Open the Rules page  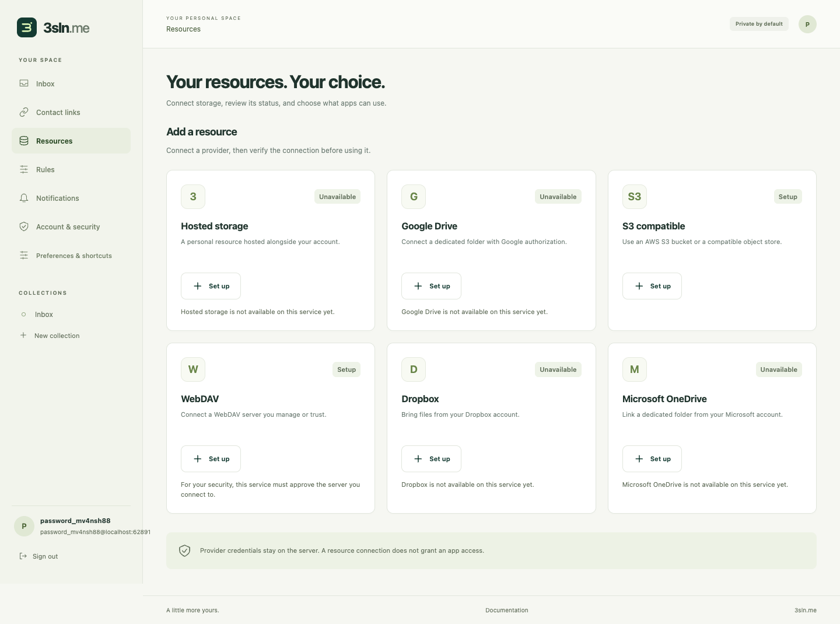point(71,169)
